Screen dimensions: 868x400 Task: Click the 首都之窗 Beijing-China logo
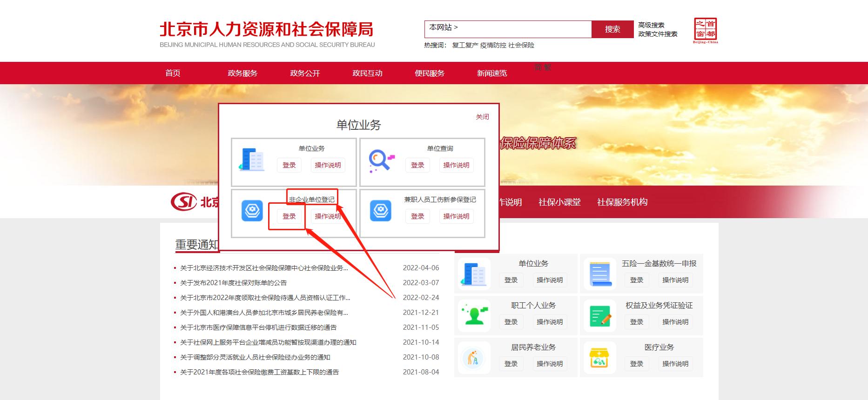pyautogui.click(x=706, y=31)
